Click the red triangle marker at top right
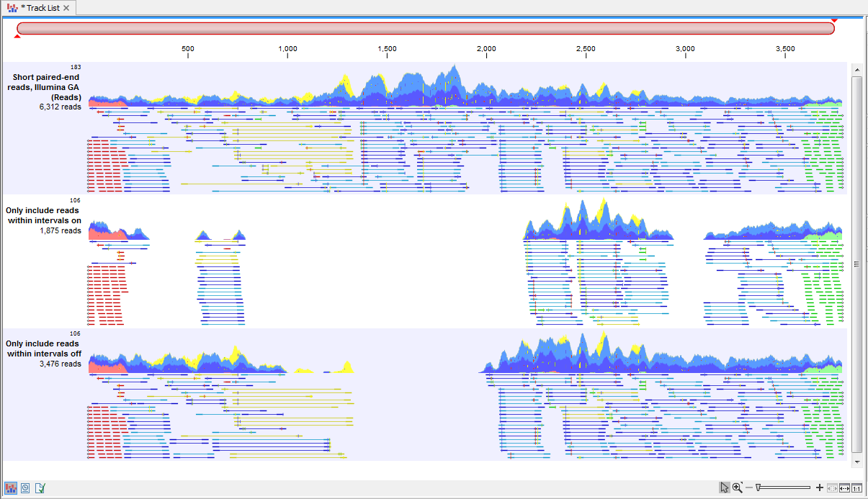The width and height of the screenshot is (868, 499). [833, 22]
